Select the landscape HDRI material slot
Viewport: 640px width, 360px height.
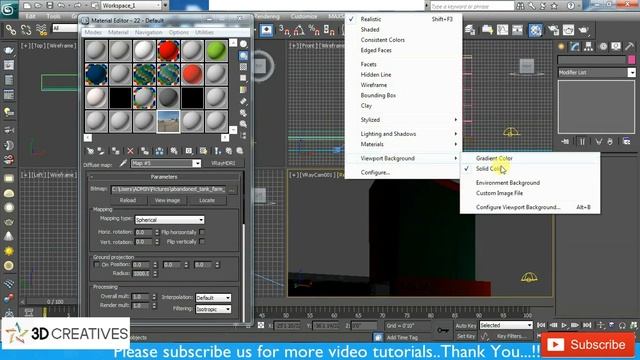point(168,122)
